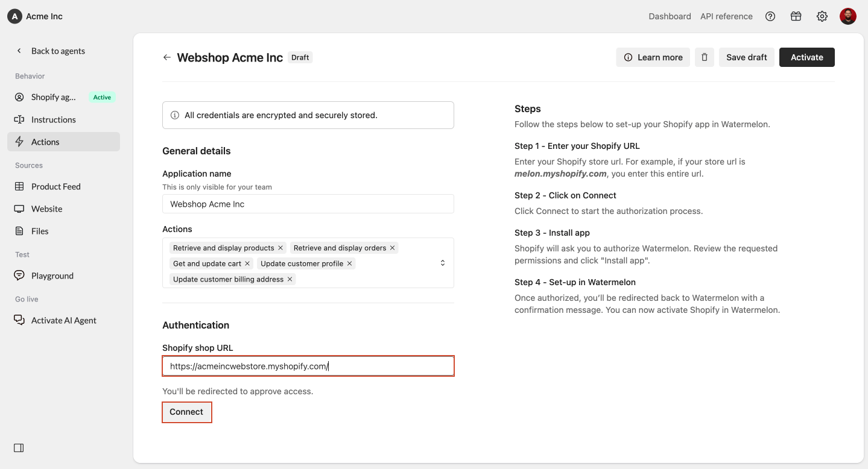Open the help question mark icon

(770, 16)
